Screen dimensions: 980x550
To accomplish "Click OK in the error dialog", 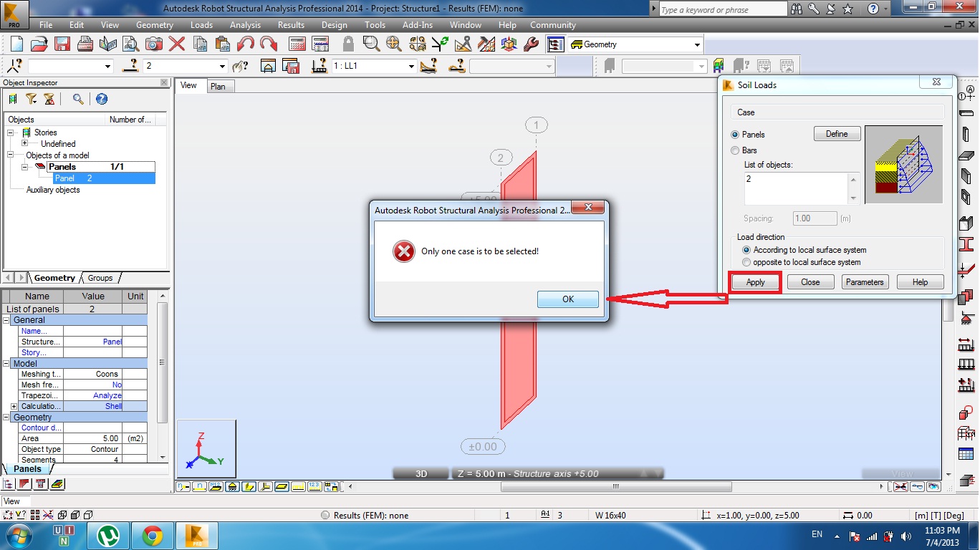I will coord(568,299).
